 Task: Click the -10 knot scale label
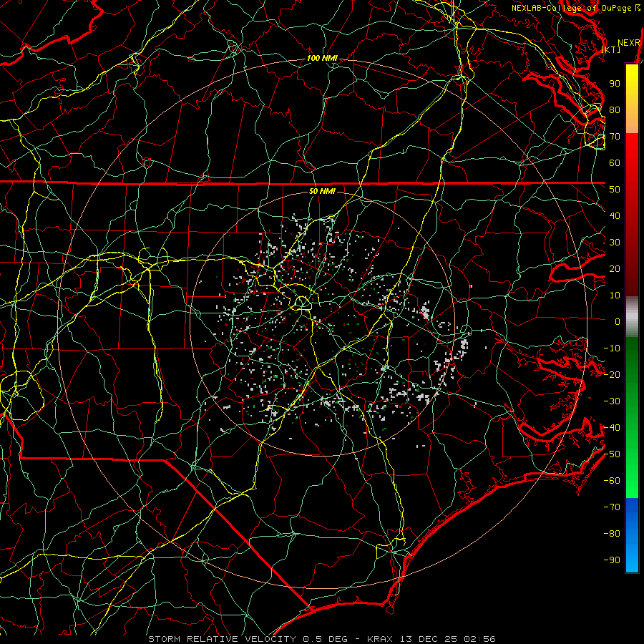click(612, 348)
